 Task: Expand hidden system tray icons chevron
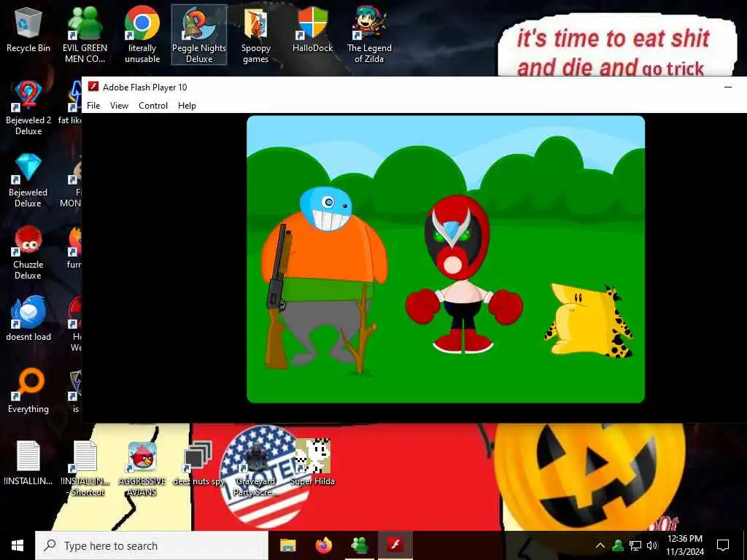[600, 545]
